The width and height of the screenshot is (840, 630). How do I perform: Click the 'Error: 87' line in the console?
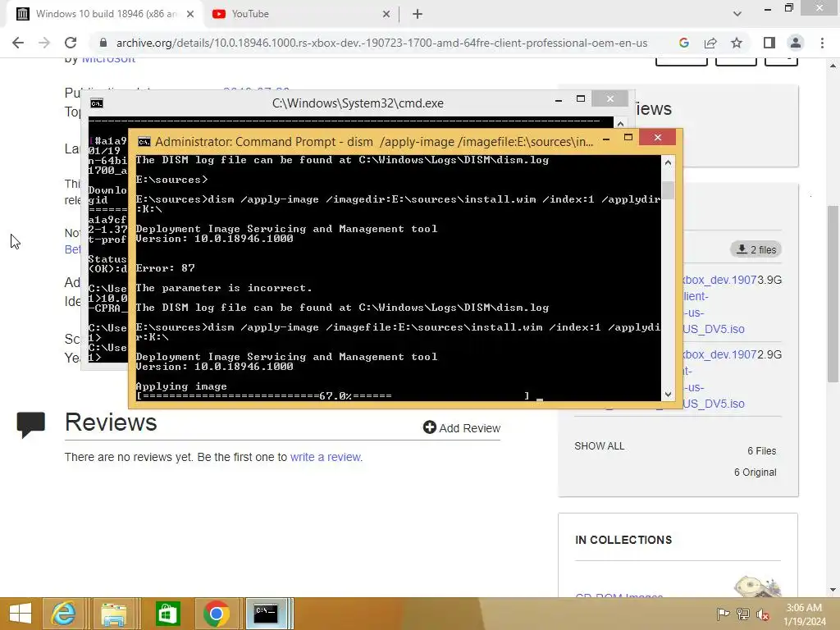pos(166,268)
